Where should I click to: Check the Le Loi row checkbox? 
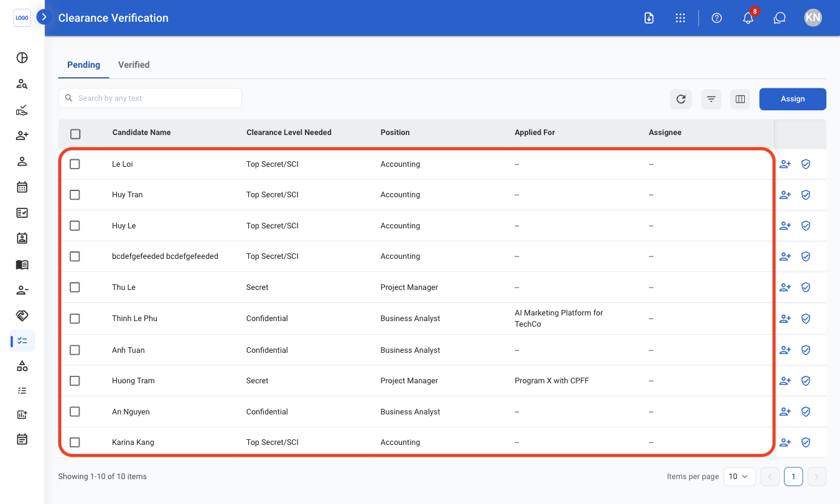(75, 164)
